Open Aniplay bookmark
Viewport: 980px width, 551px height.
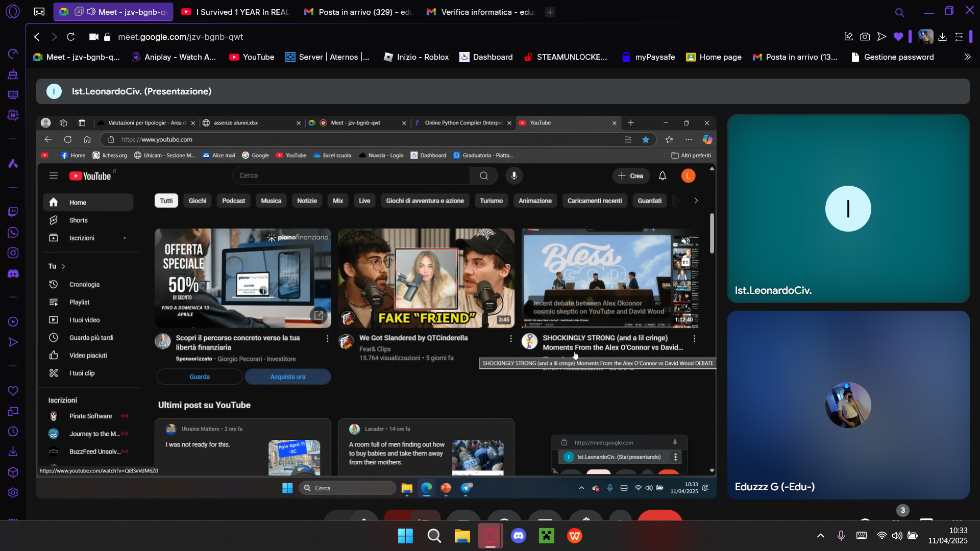[174, 57]
